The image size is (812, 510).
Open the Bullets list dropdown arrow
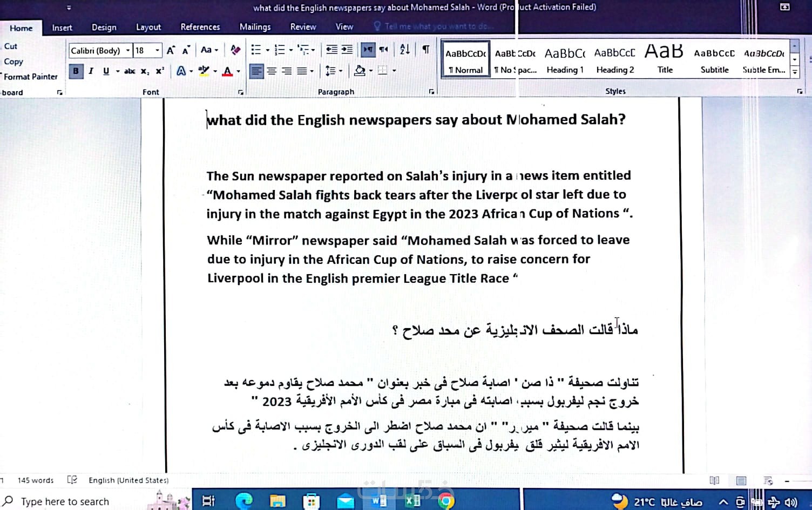click(x=267, y=50)
